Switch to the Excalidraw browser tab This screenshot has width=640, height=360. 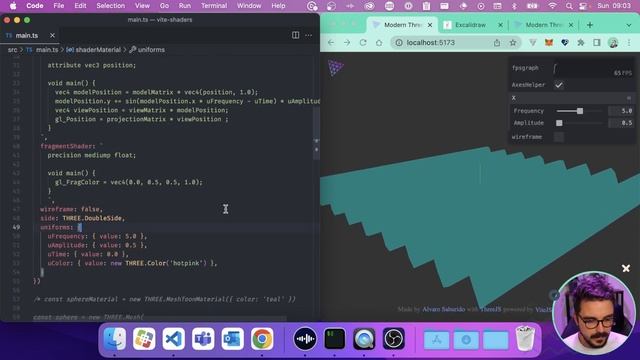(470, 25)
